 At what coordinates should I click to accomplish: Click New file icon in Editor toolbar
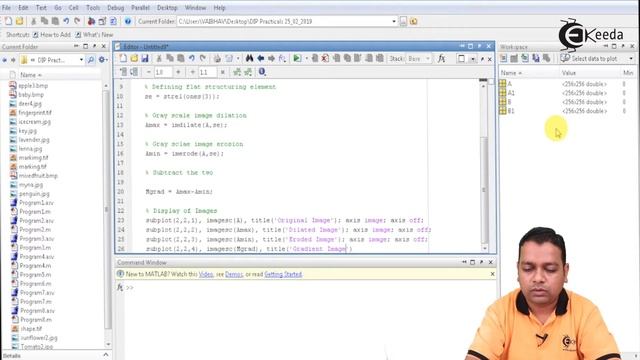pos(123,59)
